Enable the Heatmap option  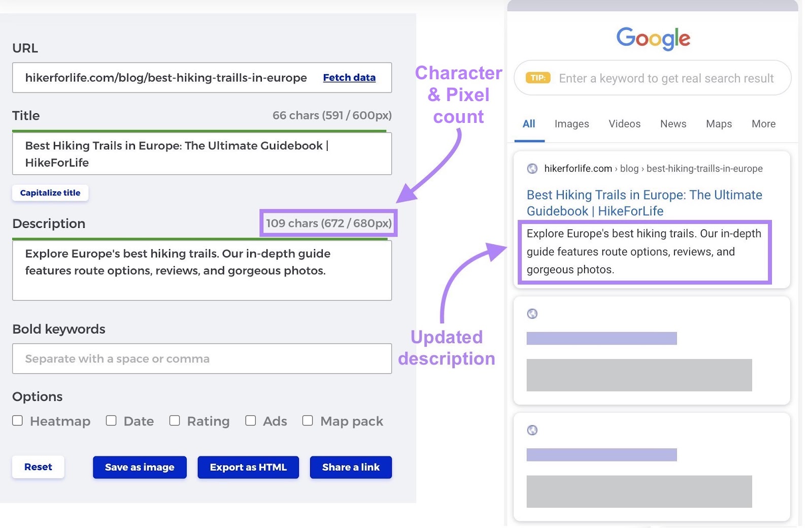(x=18, y=420)
